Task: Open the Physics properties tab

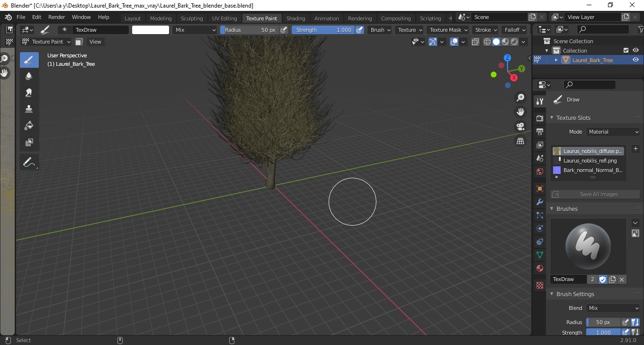Action: pos(539,228)
